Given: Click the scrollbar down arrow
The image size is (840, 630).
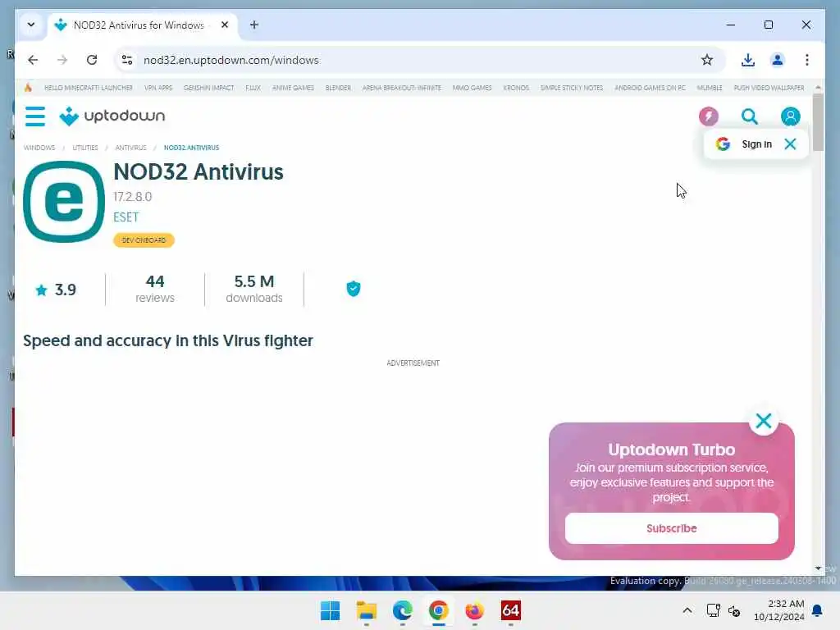Looking at the screenshot, I should pyautogui.click(x=818, y=568).
